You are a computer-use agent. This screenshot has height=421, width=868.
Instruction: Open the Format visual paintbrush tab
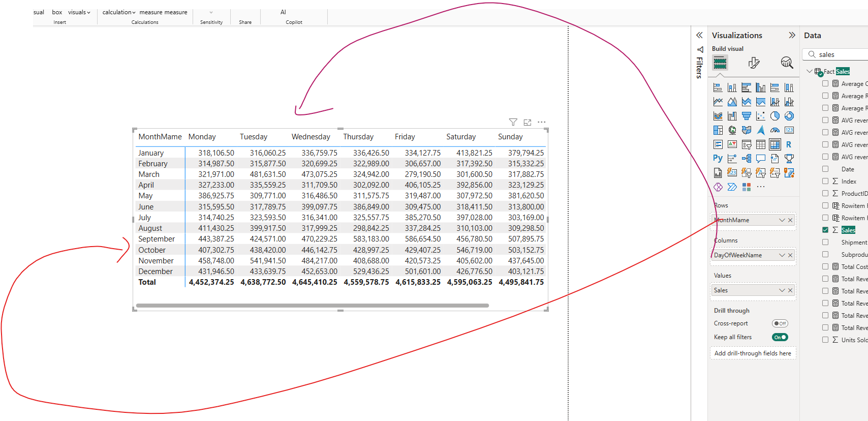754,63
